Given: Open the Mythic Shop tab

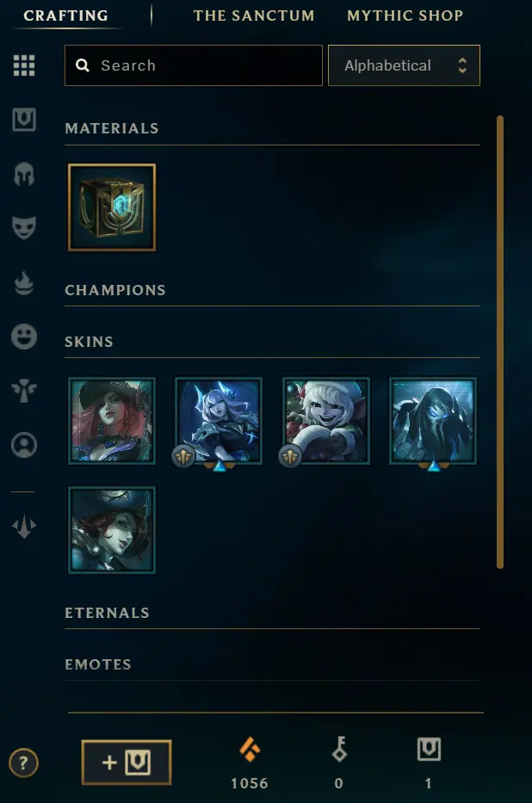Looking at the screenshot, I should click(405, 15).
